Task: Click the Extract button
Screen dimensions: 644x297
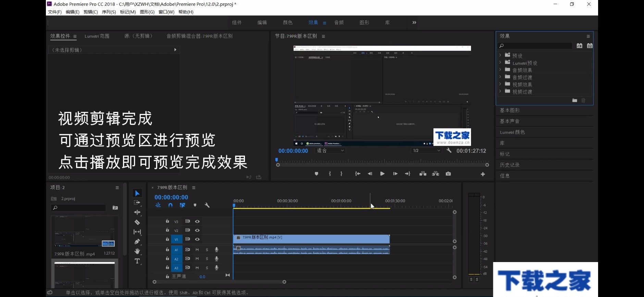Action: pos(435,174)
